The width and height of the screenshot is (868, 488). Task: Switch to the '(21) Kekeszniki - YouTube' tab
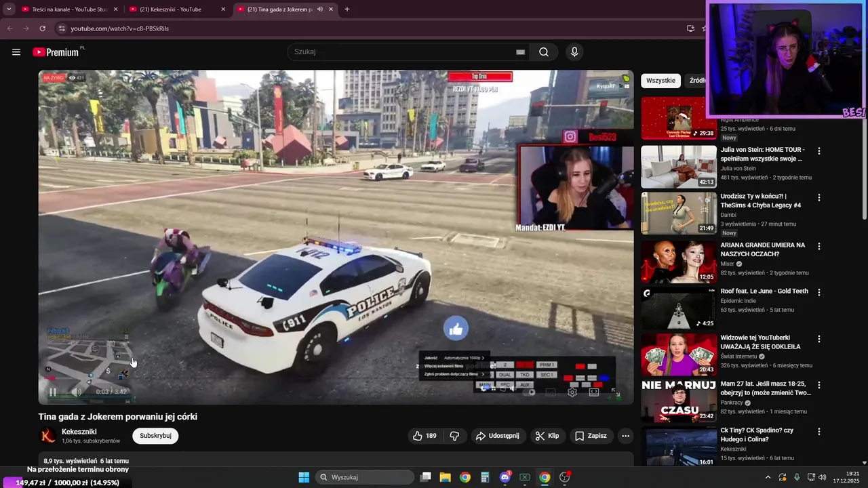(176, 9)
